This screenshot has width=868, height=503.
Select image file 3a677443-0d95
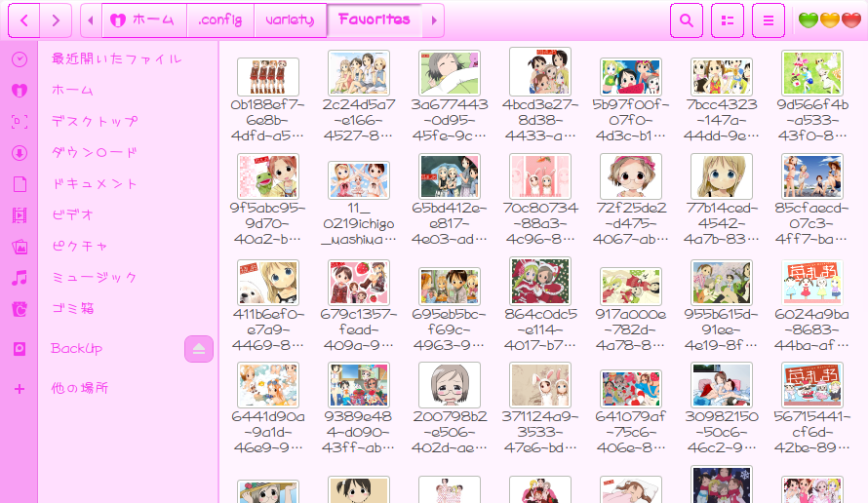pos(450,73)
